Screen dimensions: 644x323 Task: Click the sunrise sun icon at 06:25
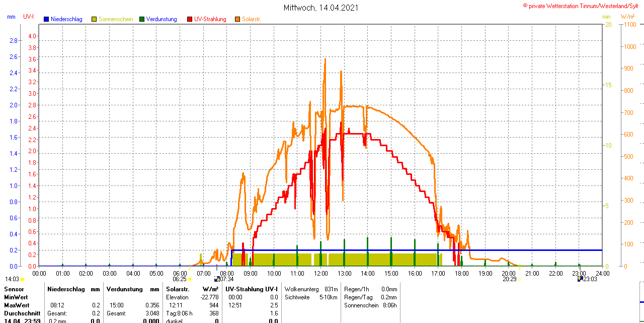click(190, 279)
